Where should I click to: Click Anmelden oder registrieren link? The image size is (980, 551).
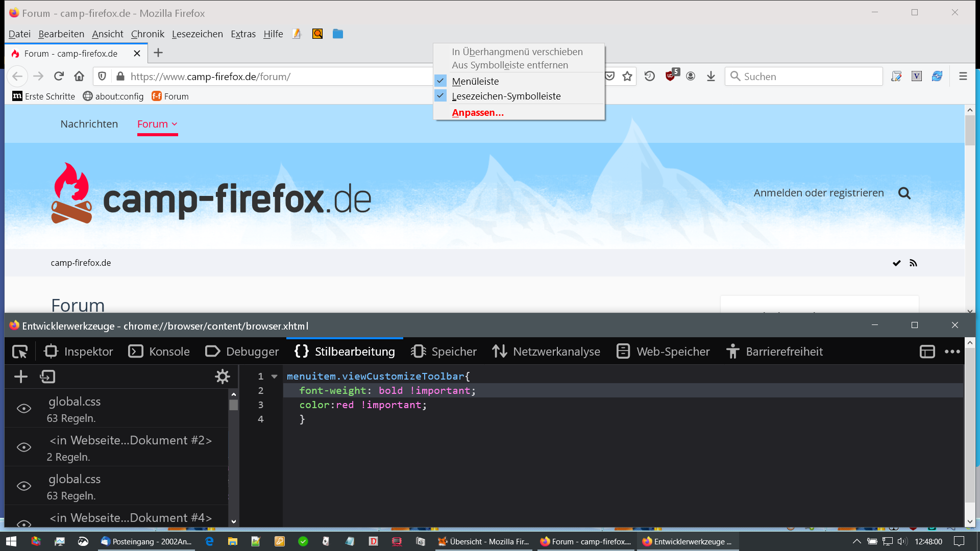818,193
